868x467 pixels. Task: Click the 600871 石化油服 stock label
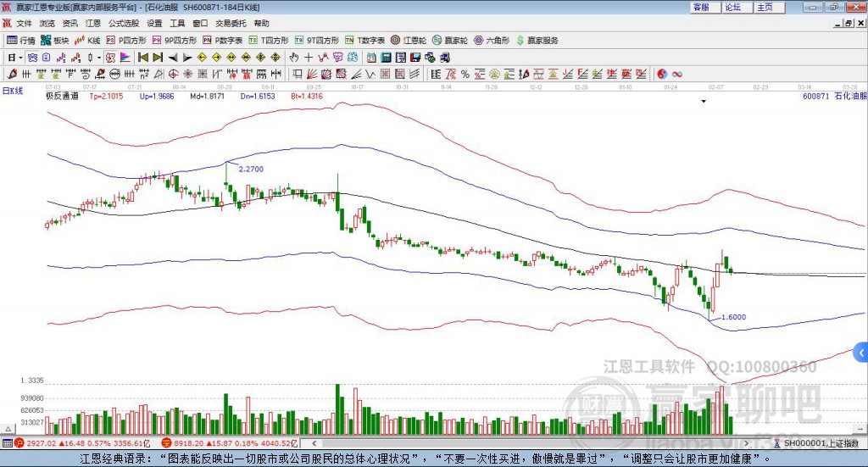click(x=835, y=96)
